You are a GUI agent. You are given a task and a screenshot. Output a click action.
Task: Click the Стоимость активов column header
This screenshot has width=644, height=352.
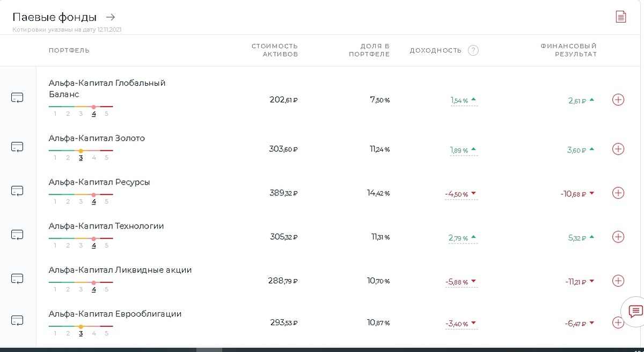coord(275,50)
